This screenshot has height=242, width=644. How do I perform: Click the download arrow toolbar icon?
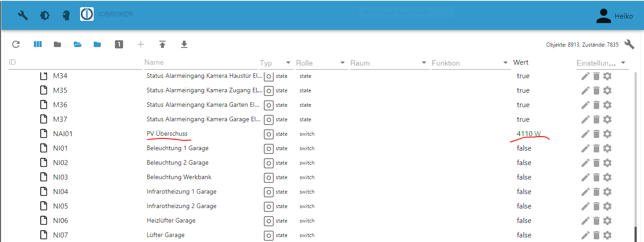coord(184,44)
